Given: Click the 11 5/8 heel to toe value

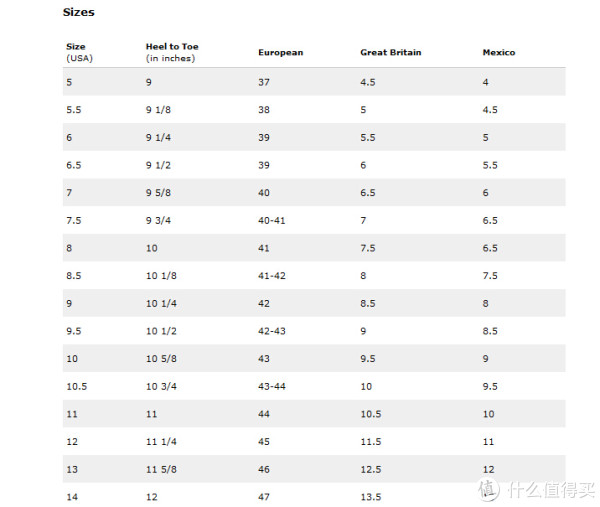Looking at the screenshot, I should pos(161,470).
